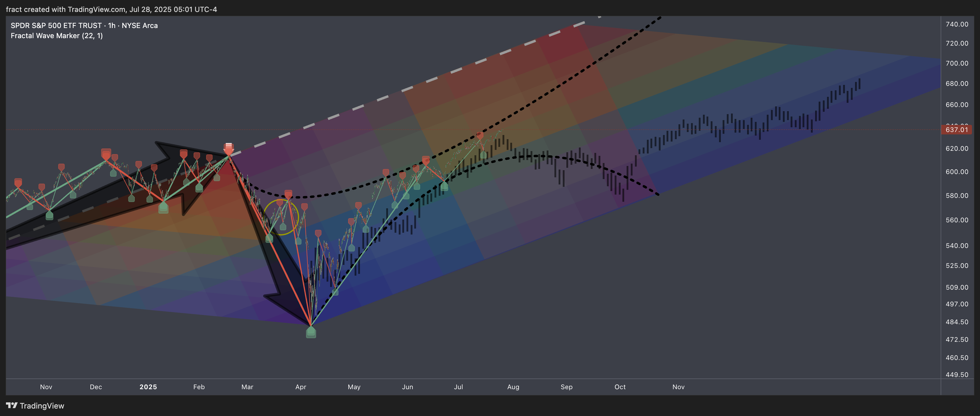Viewport: 980px width, 416px height.
Task: Click the Oct label on the time axis
Action: (620, 387)
